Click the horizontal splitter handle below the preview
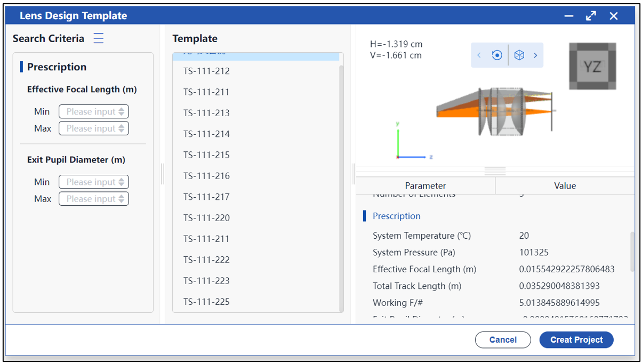642x364 pixels. [495, 171]
